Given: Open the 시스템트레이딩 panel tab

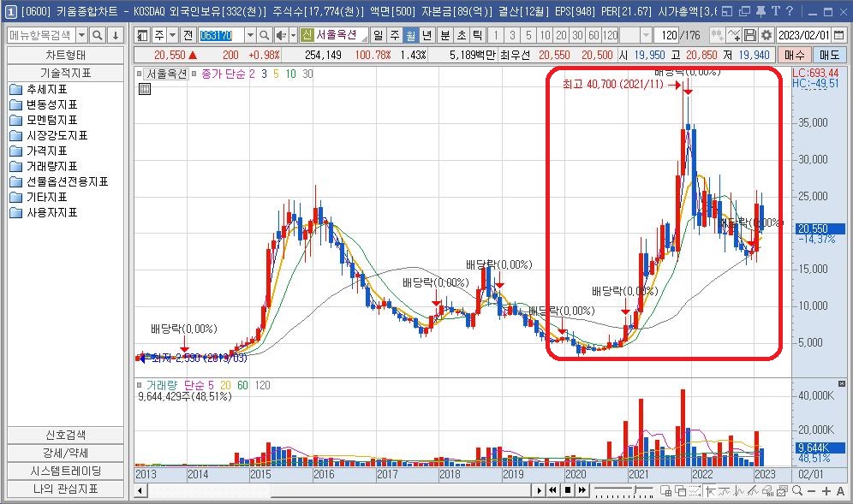Looking at the screenshot, I should click(66, 471).
